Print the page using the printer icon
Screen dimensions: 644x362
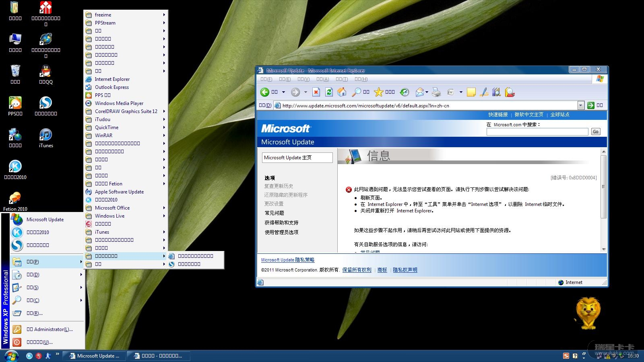(x=436, y=92)
